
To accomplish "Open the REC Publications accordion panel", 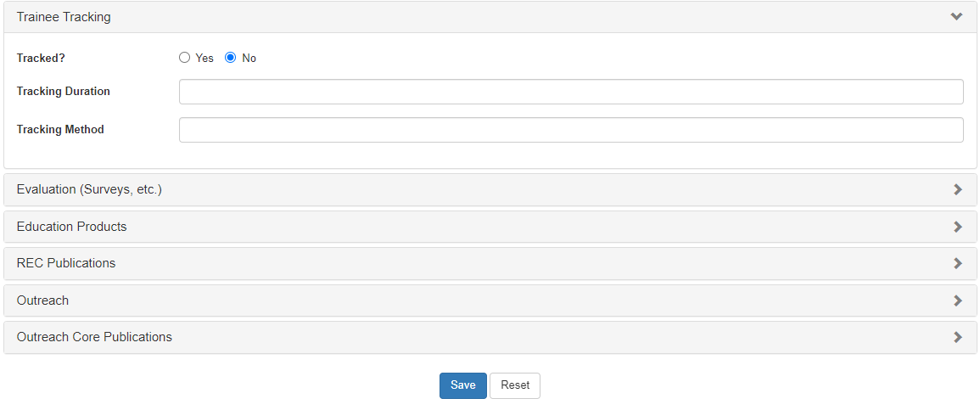I will pos(66,263).
